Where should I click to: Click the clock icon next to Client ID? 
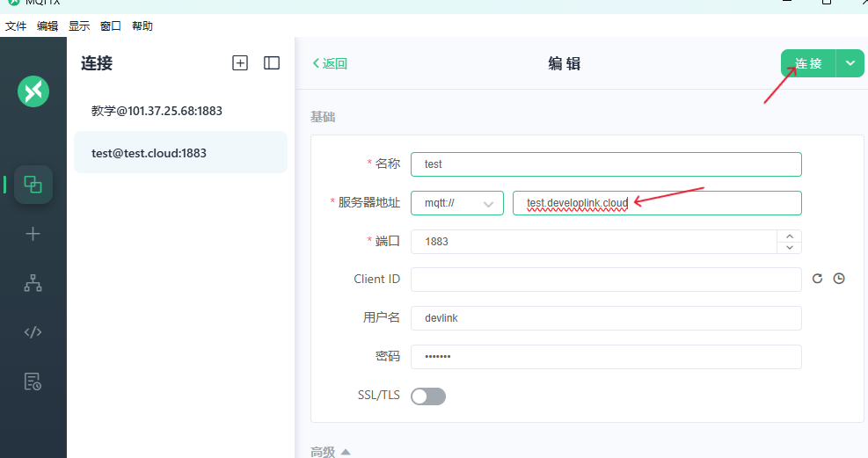[x=839, y=279]
